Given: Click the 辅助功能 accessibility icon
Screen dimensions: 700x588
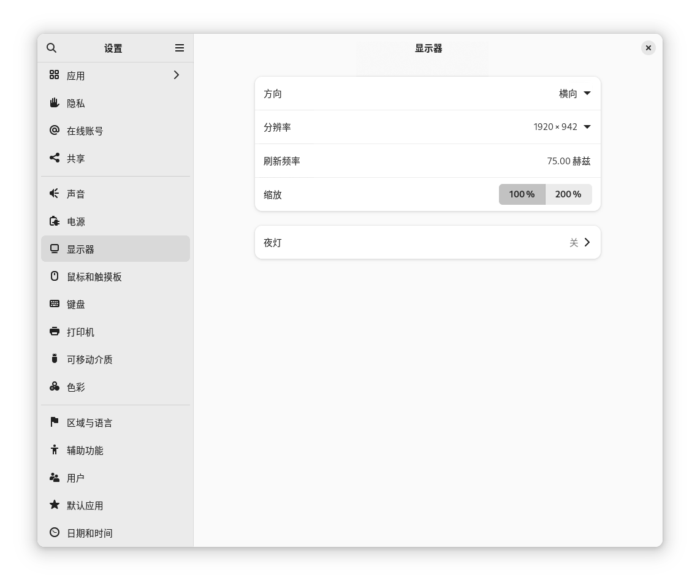Looking at the screenshot, I should point(55,449).
